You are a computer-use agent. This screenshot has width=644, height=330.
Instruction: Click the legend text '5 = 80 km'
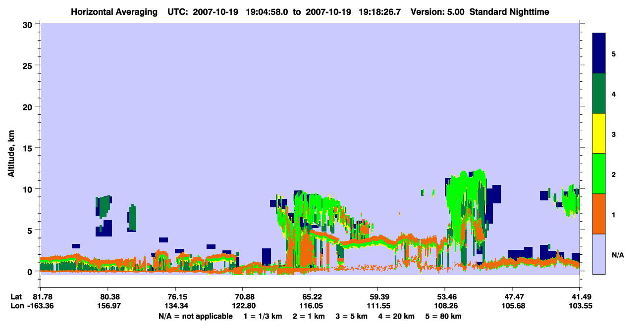coord(444,316)
